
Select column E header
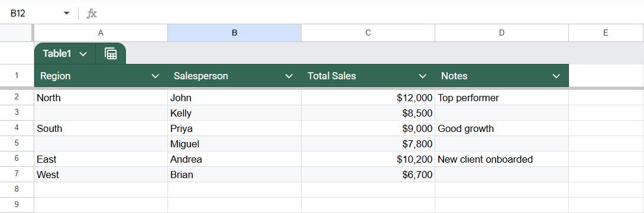[x=606, y=33]
